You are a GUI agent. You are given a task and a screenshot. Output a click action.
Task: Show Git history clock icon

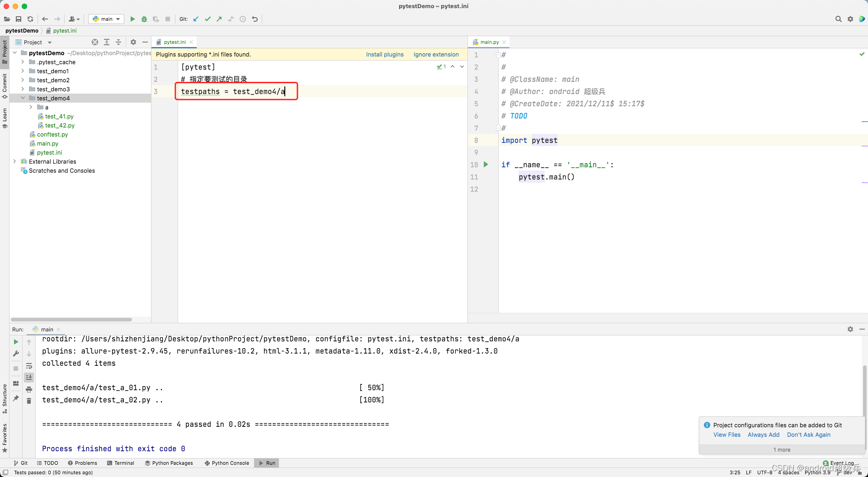(x=243, y=19)
